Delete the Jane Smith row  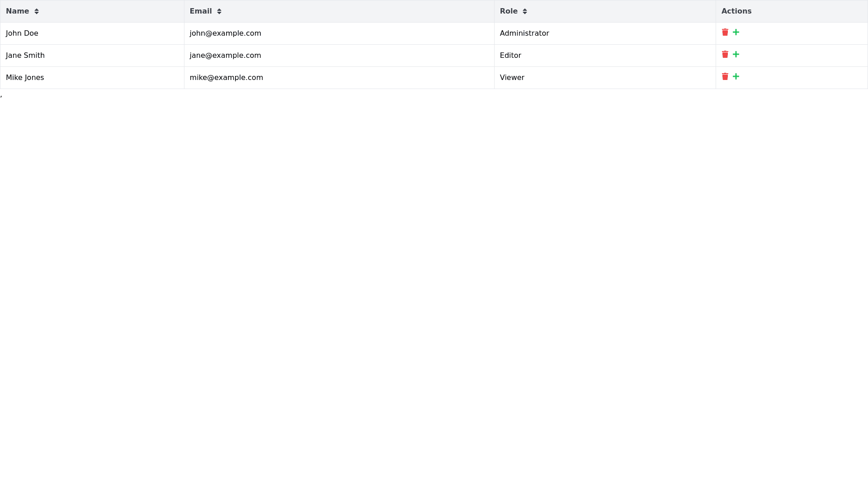(725, 54)
